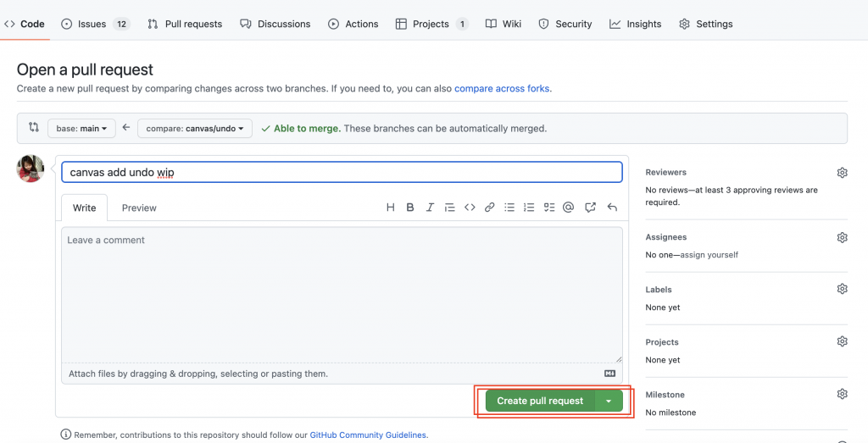Image resolution: width=868 pixels, height=443 pixels.
Task: Open the Security tab
Action: (x=565, y=24)
